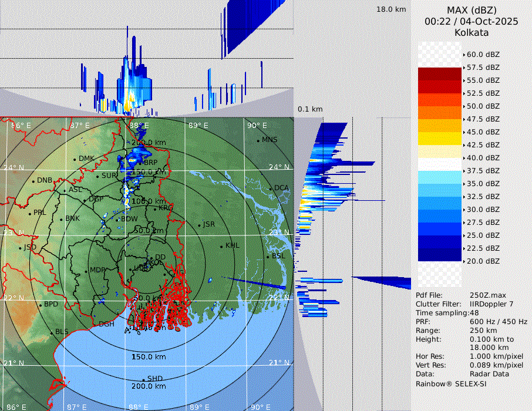This screenshot has width=532, height=411.
Task: Select the PRL station dot
Action: pos(30,213)
